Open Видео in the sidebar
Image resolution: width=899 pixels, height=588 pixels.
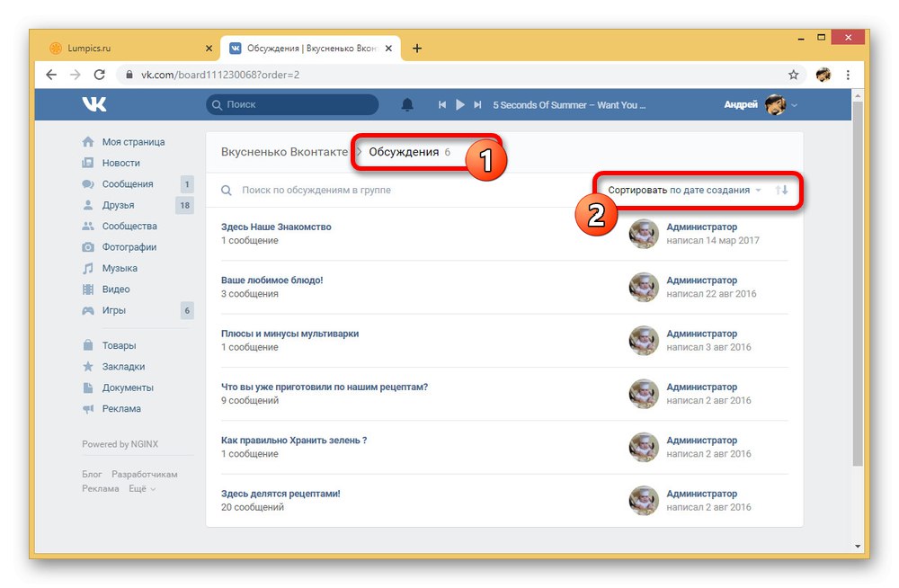(116, 290)
